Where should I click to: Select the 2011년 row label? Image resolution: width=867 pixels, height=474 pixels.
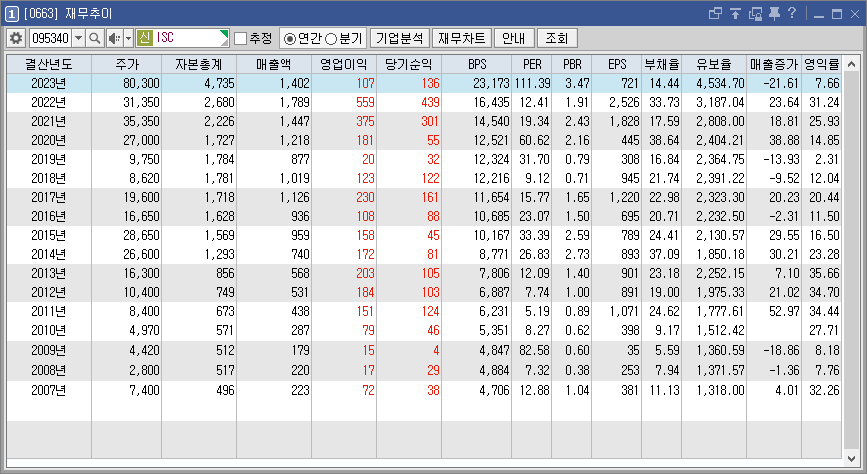pos(49,311)
